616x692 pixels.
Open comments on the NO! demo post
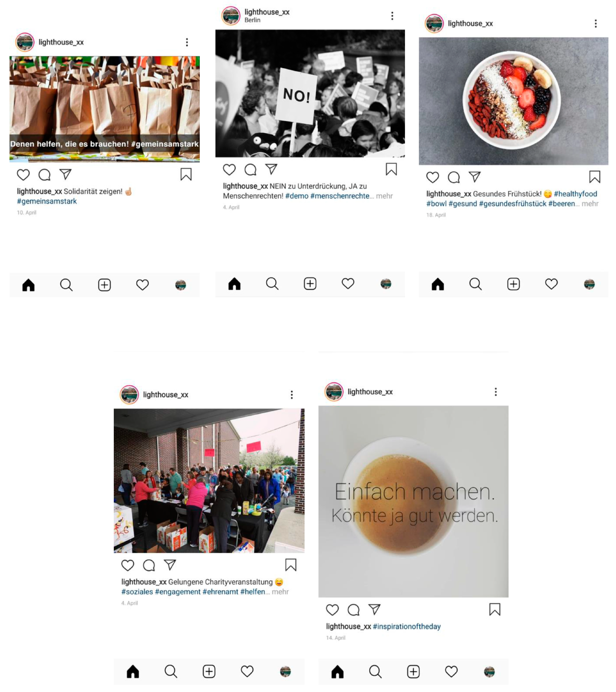(x=251, y=170)
